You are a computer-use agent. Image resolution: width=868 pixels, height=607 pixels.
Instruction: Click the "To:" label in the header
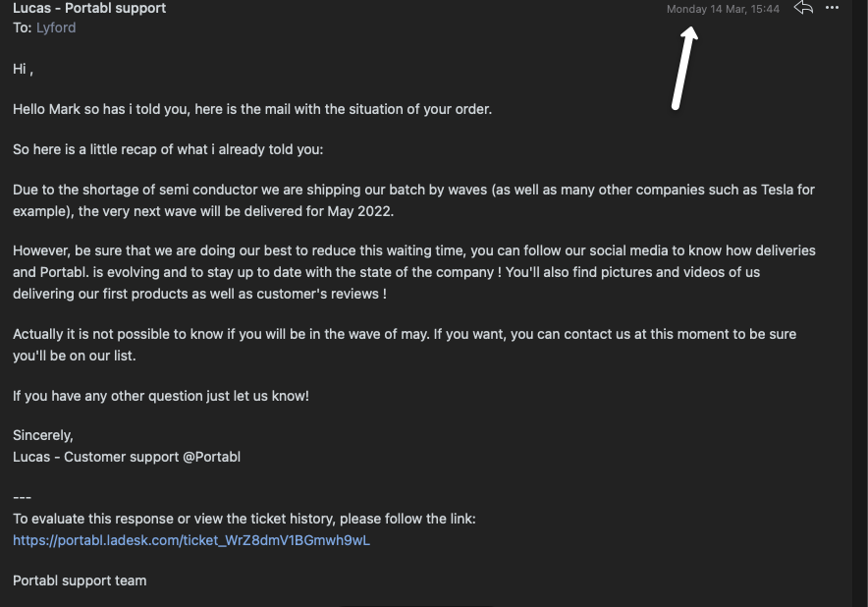(x=23, y=28)
